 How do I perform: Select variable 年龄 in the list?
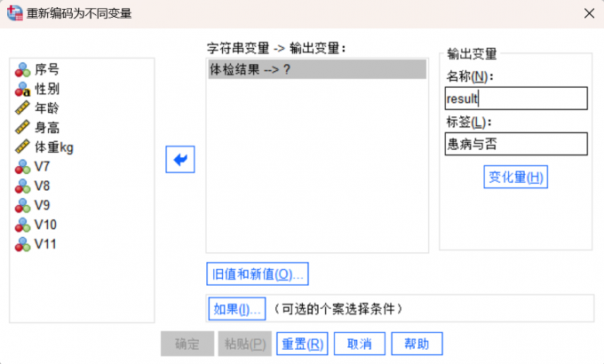(46, 107)
